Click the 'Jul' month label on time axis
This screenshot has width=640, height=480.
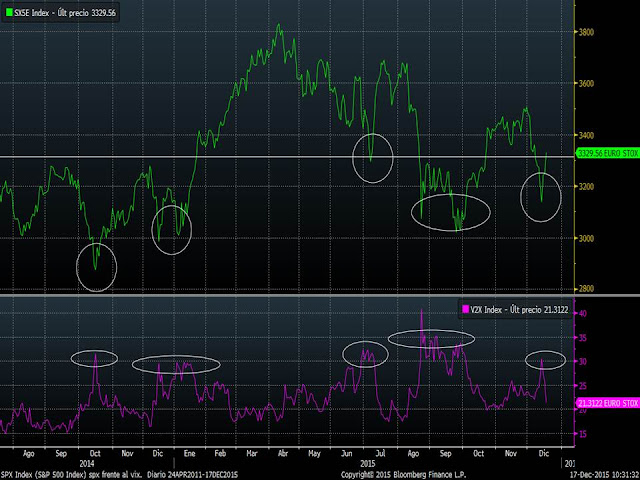pos(380,453)
